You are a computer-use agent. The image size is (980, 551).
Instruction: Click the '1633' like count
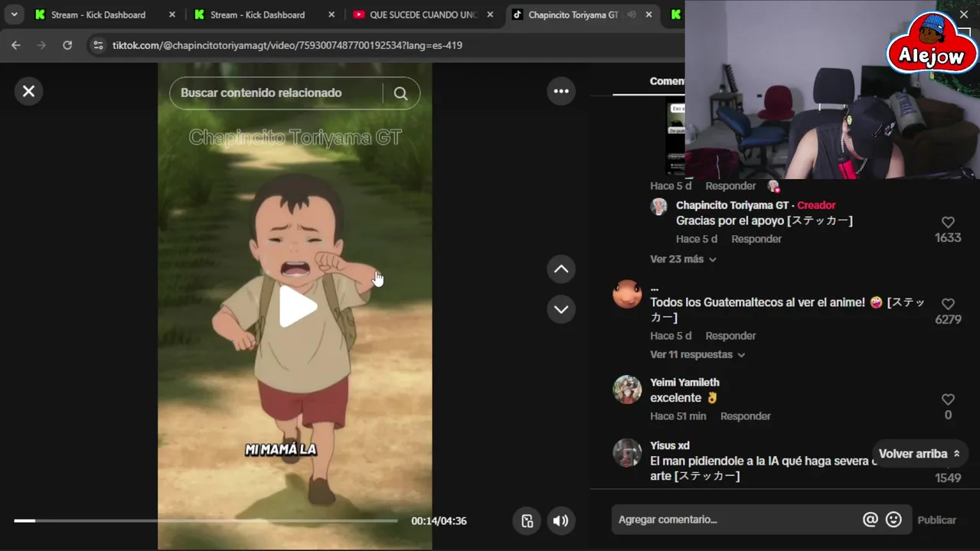(948, 238)
